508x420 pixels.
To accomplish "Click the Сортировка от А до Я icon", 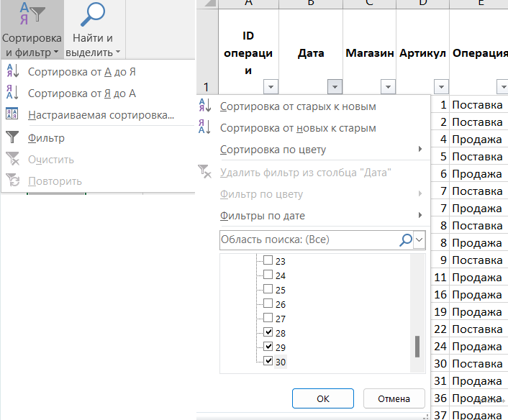I will (13, 71).
